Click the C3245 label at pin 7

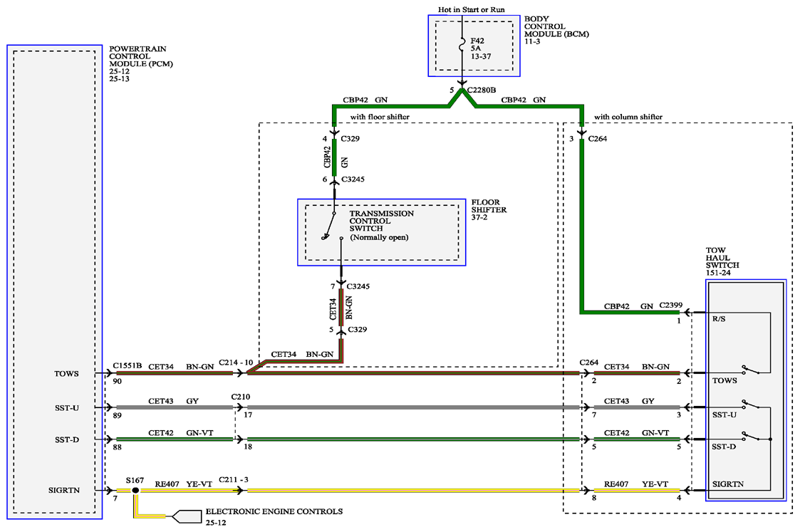(358, 287)
